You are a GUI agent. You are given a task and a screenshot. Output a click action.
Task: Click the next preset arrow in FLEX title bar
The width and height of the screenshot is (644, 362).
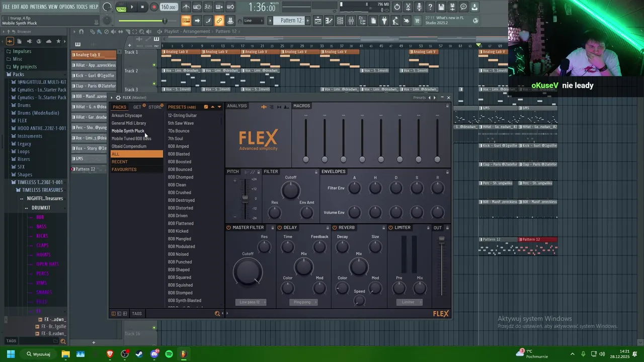[x=434, y=98]
